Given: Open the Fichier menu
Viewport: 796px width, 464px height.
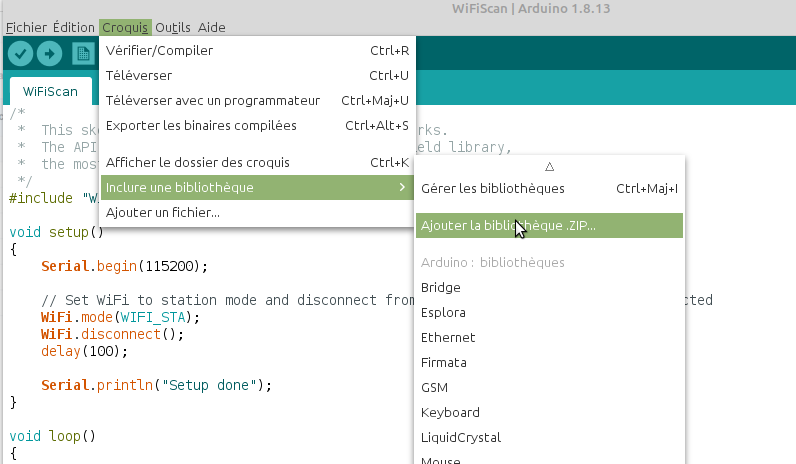Looking at the screenshot, I should (26, 27).
